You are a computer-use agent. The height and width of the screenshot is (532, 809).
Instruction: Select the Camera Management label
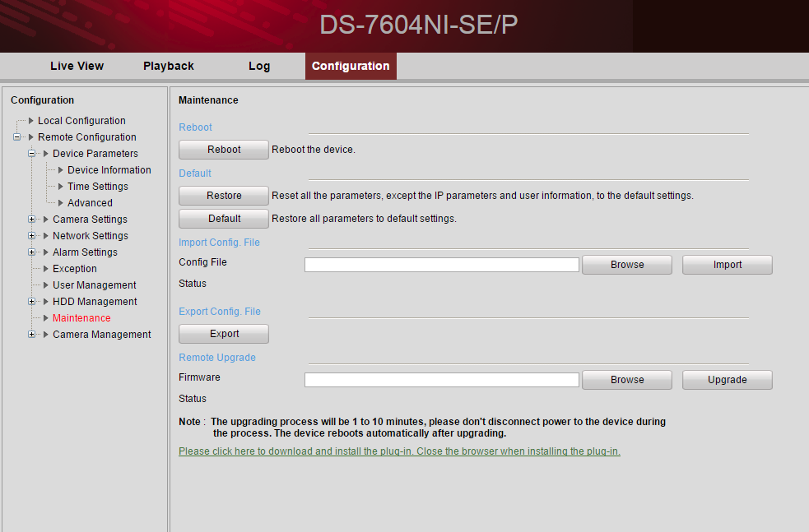click(x=102, y=335)
